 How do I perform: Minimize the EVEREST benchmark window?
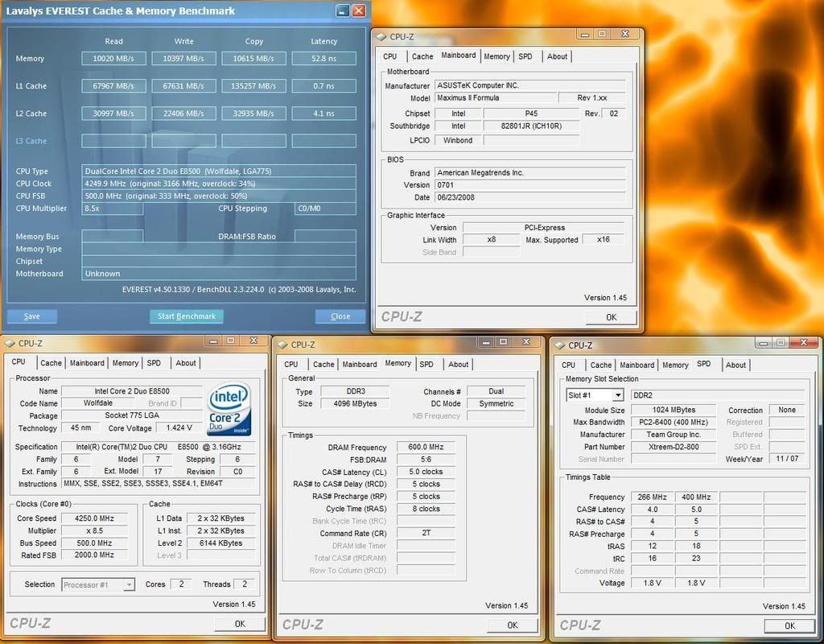(x=343, y=10)
